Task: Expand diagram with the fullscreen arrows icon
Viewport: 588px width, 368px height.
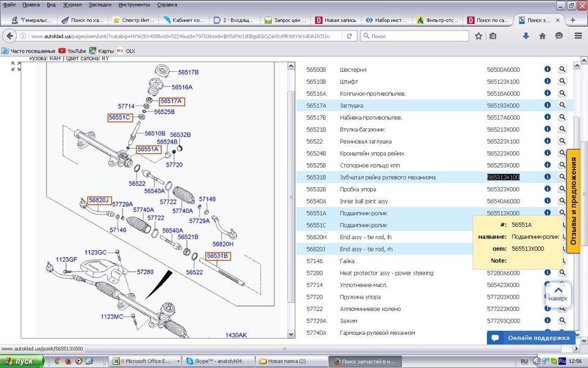Action: tap(16, 66)
